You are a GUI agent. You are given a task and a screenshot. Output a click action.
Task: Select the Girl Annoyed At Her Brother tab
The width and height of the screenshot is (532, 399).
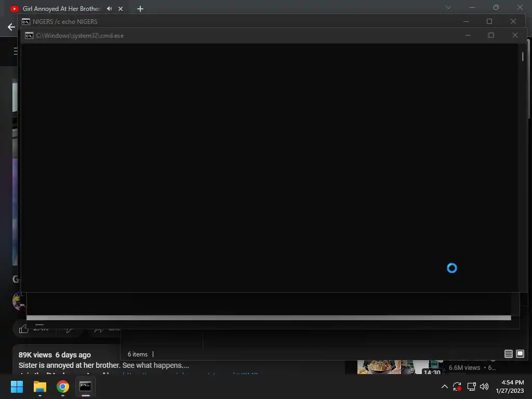pos(61,8)
